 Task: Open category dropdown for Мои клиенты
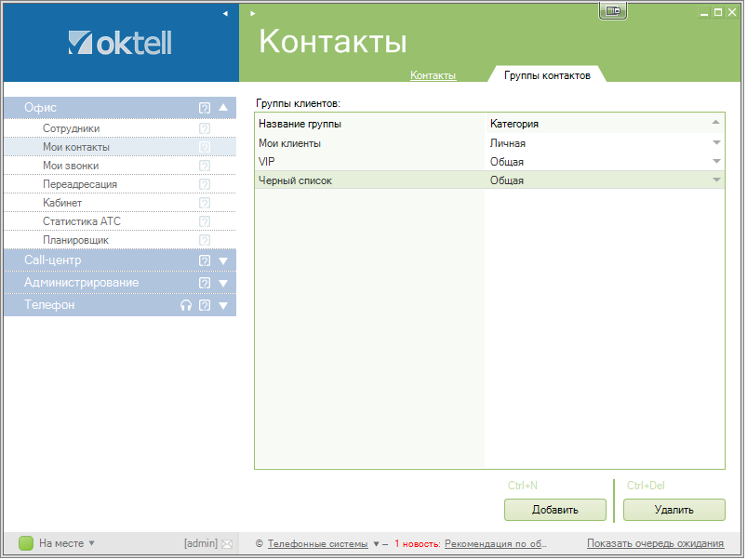tap(716, 143)
